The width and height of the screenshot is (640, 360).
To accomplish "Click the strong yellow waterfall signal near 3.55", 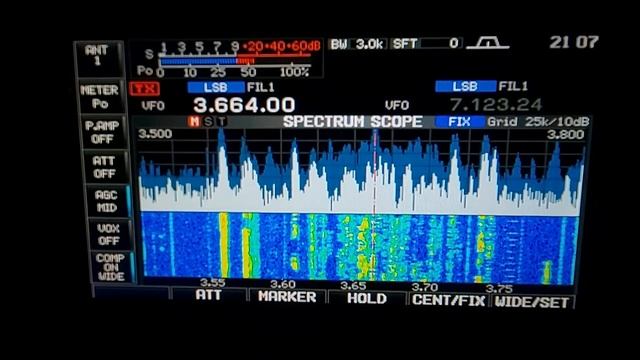I will click(x=224, y=245).
